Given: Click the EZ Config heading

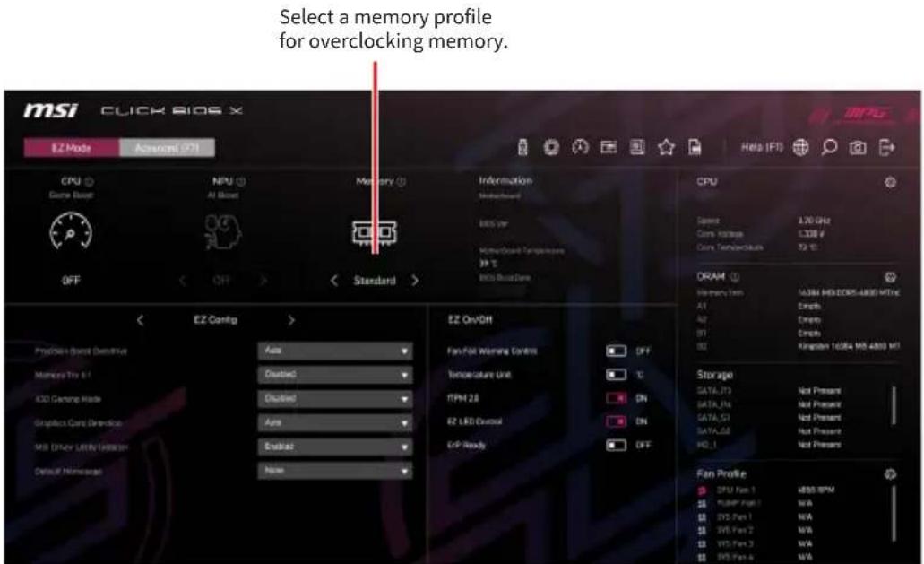Looking at the screenshot, I should coord(215,320).
